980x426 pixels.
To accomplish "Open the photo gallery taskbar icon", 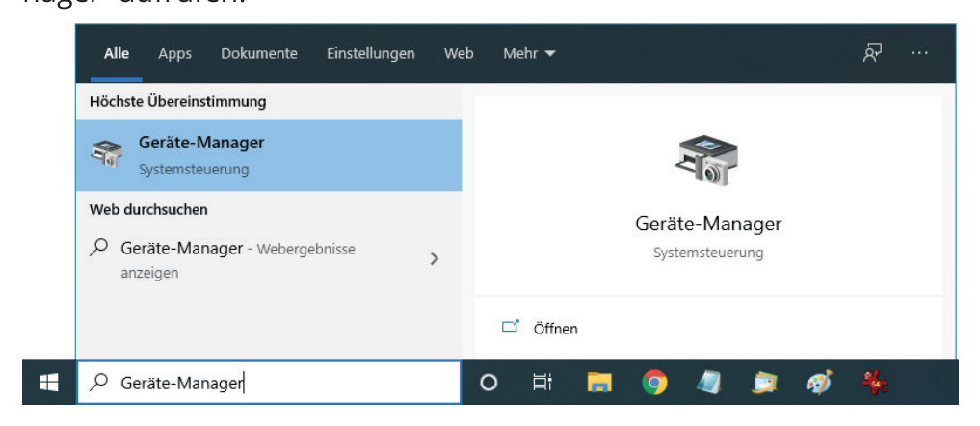I will (764, 383).
